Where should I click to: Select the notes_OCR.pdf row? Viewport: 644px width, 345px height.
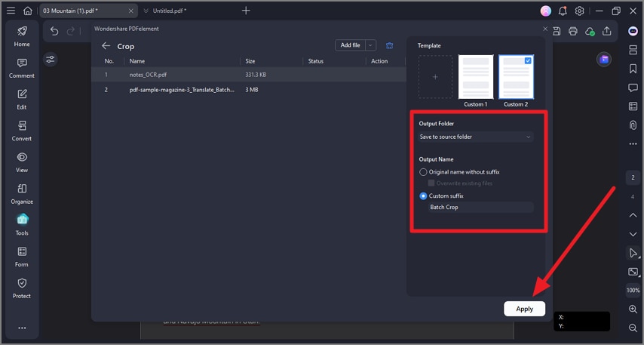(249, 75)
